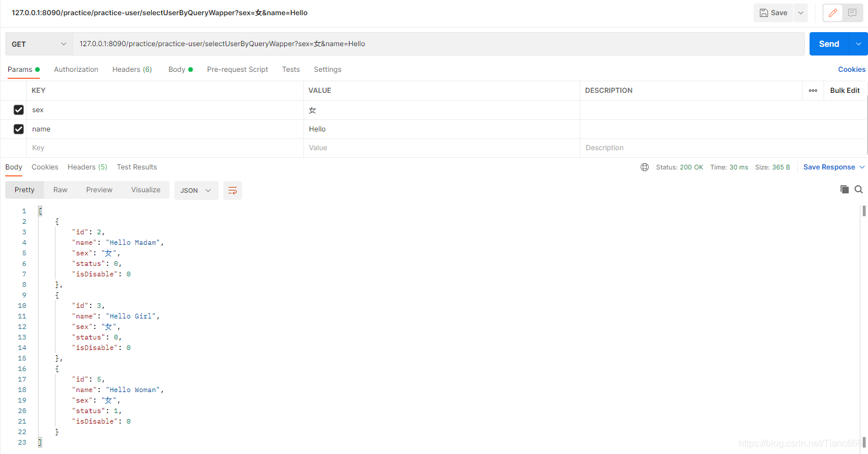This screenshot has width=868, height=454.
Task: Click the "Hello Madam" name value
Action: [x=133, y=242]
